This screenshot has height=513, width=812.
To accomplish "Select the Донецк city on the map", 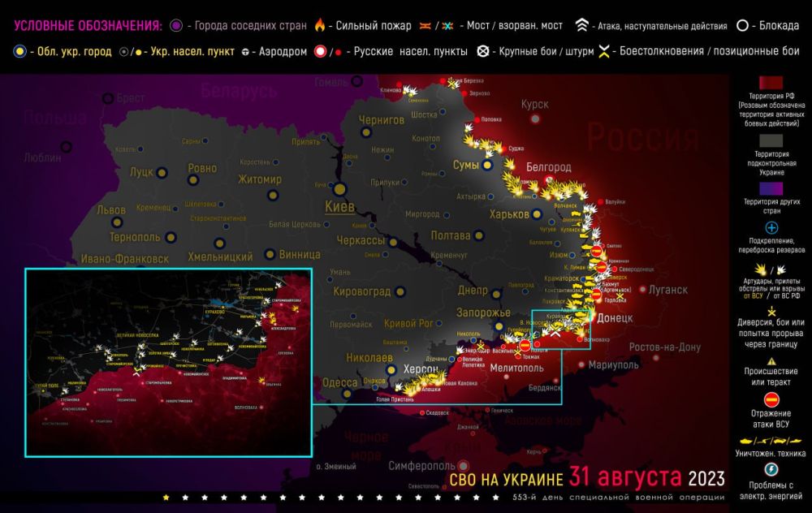I will click(x=614, y=318).
